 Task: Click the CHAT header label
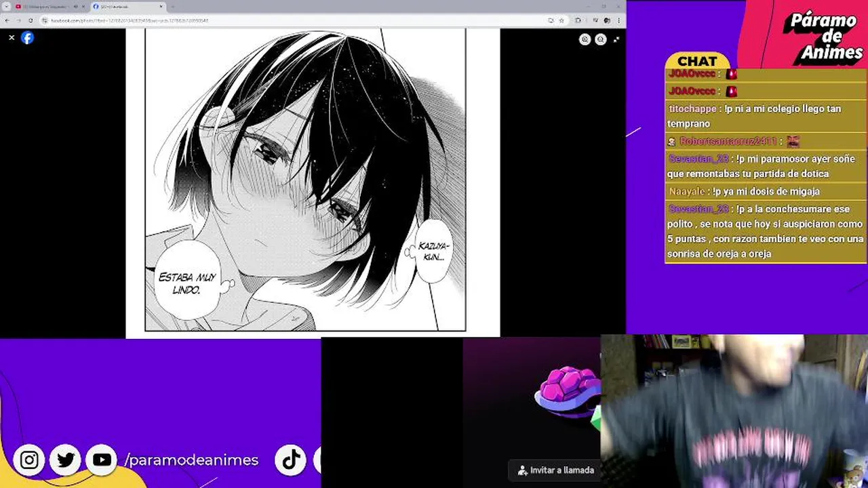coord(697,61)
